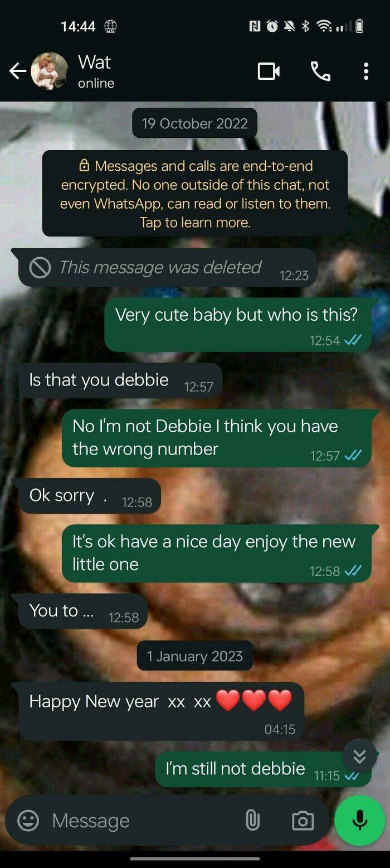This screenshot has height=868, width=390.
Task: Start a video call with Wat
Action: click(x=269, y=71)
